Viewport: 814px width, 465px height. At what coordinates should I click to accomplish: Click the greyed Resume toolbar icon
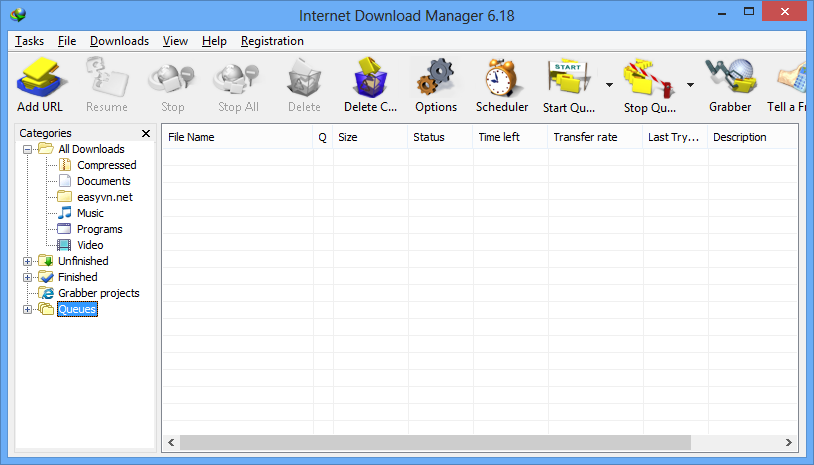point(107,77)
